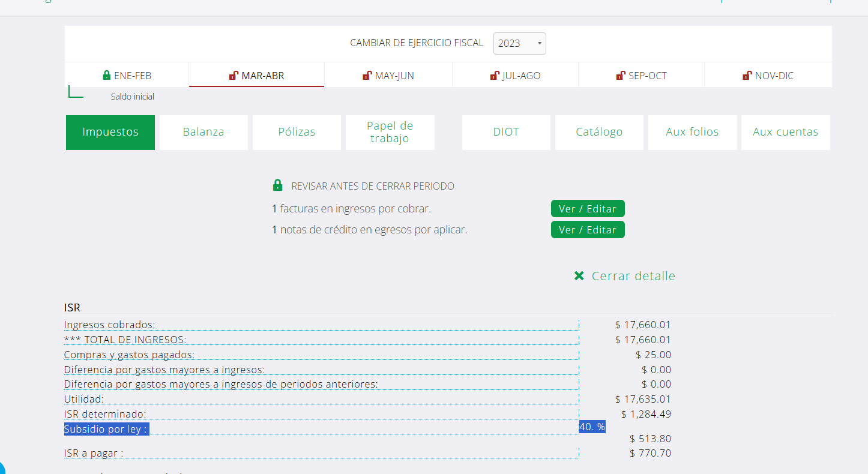Open Papel de trabajo tab
Image resolution: width=868 pixels, height=474 pixels.
pyautogui.click(x=390, y=132)
